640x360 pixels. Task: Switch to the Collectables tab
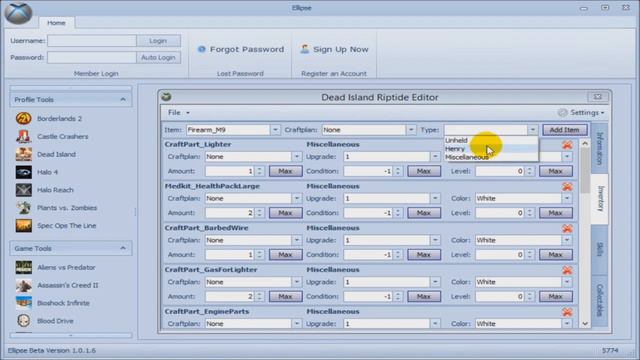[599, 300]
